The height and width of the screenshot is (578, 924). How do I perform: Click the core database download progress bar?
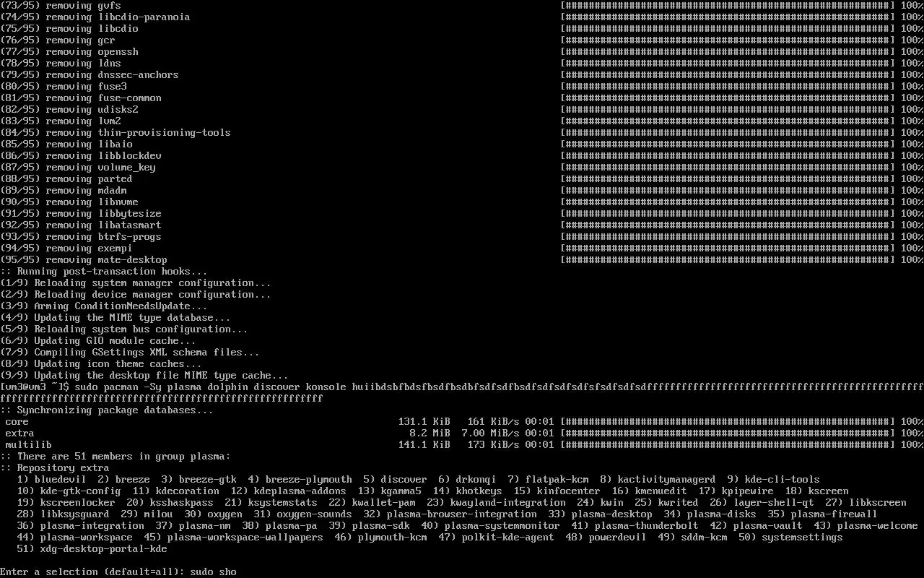pos(728,421)
